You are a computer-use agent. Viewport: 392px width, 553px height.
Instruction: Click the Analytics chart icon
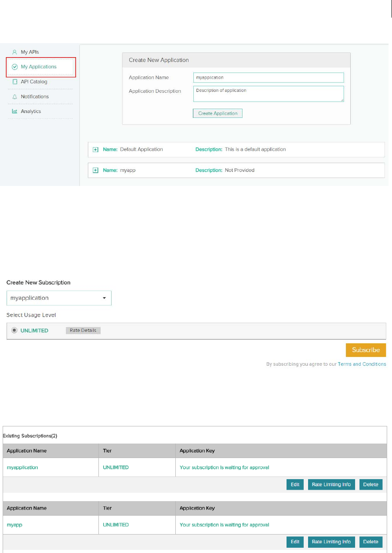tap(15, 112)
